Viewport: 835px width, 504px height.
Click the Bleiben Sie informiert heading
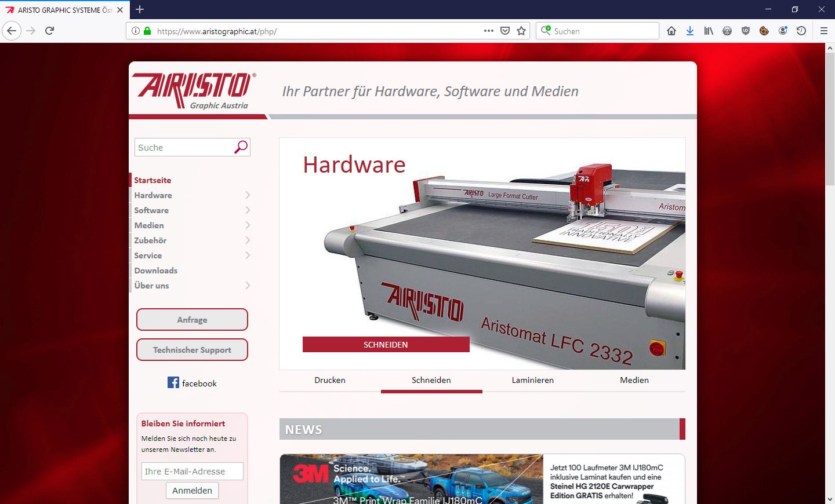click(x=183, y=423)
